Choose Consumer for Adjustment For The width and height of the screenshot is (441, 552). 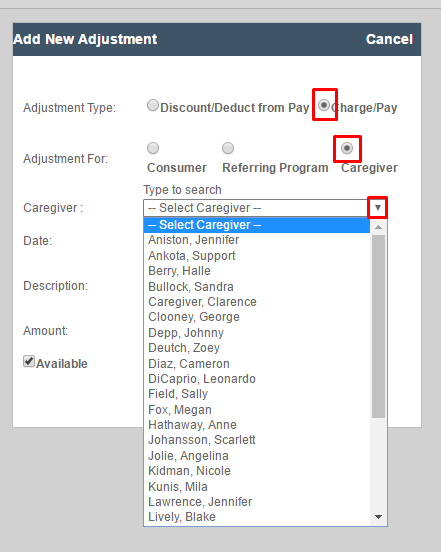(x=153, y=148)
